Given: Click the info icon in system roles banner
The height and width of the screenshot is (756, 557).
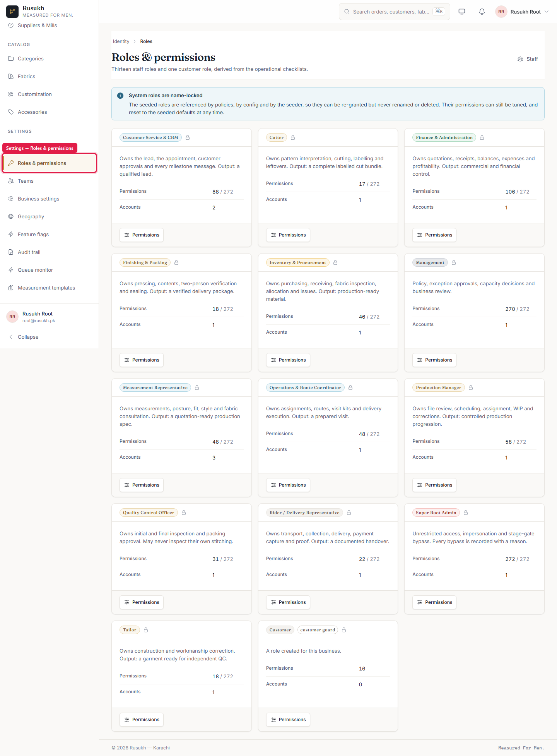Looking at the screenshot, I should (x=120, y=96).
